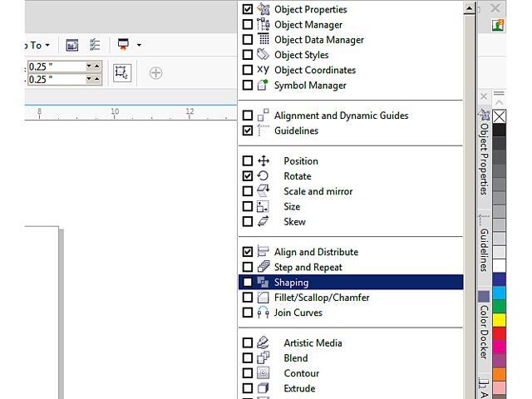Click the grayed plus add-page icon
The height and width of the screenshot is (399, 532).
(x=155, y=73)
